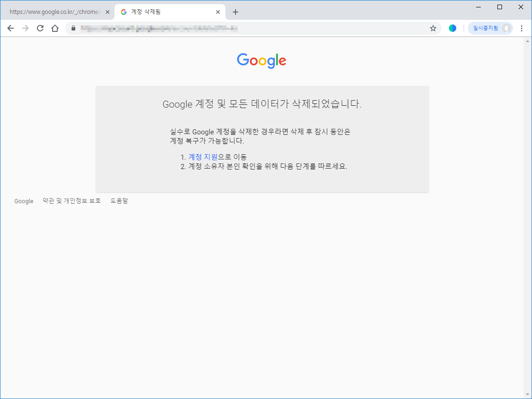
Task: Close the google.co.kr chrome tab
Action: (108, 12)
